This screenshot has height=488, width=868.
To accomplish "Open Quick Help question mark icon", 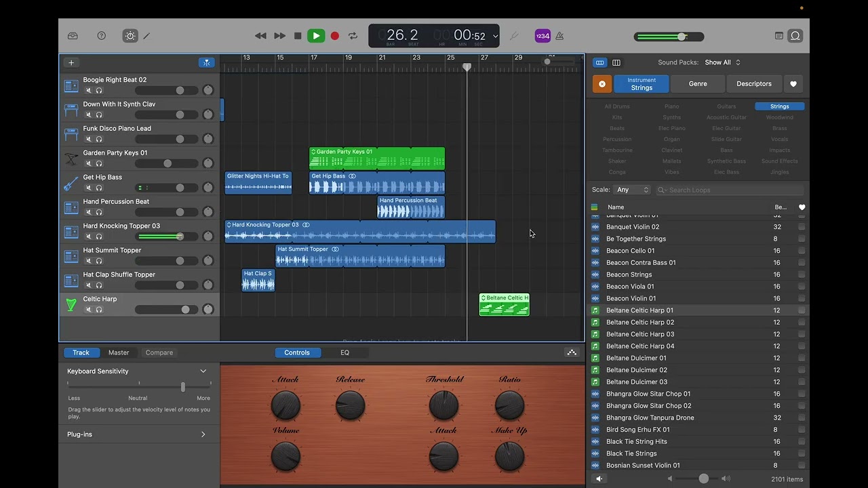I will click(x=102, y=36).
